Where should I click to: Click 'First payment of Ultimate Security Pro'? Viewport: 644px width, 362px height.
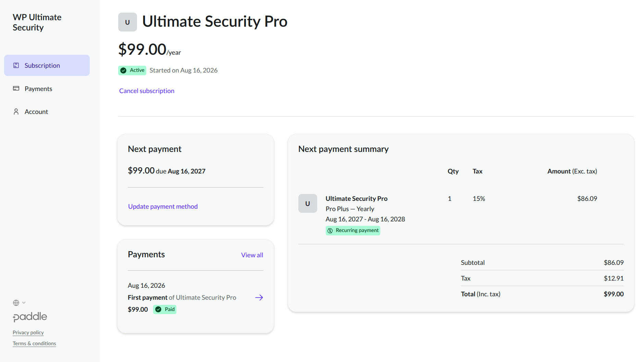tap(182, 297)
